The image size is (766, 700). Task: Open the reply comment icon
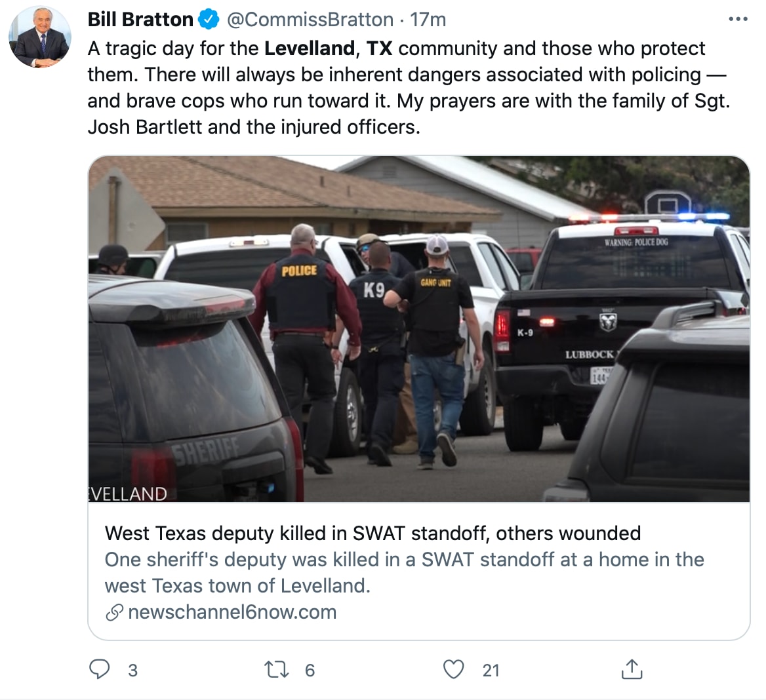pos(100,669)
